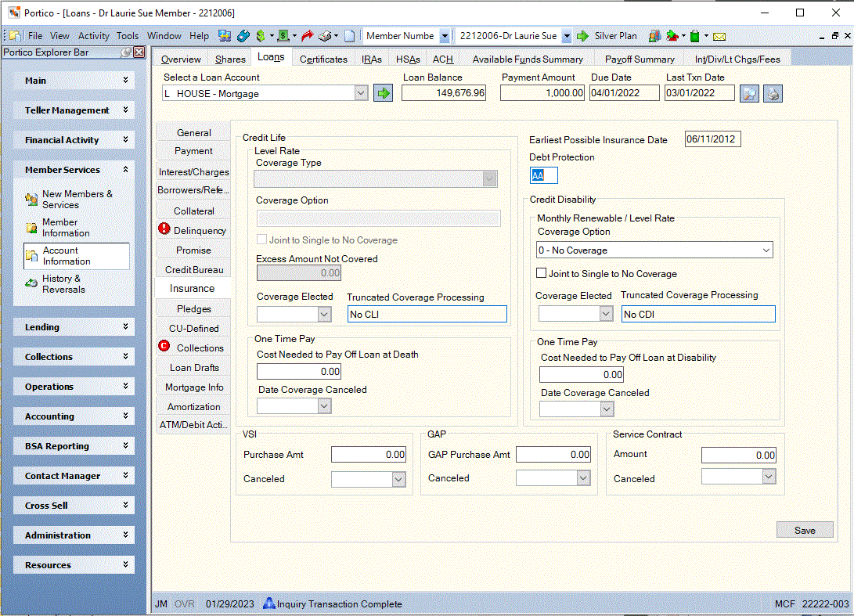Screen dimensions: 854x616
Task: Open the envelope mail icon in toolbar
Action: click(719, 37)
